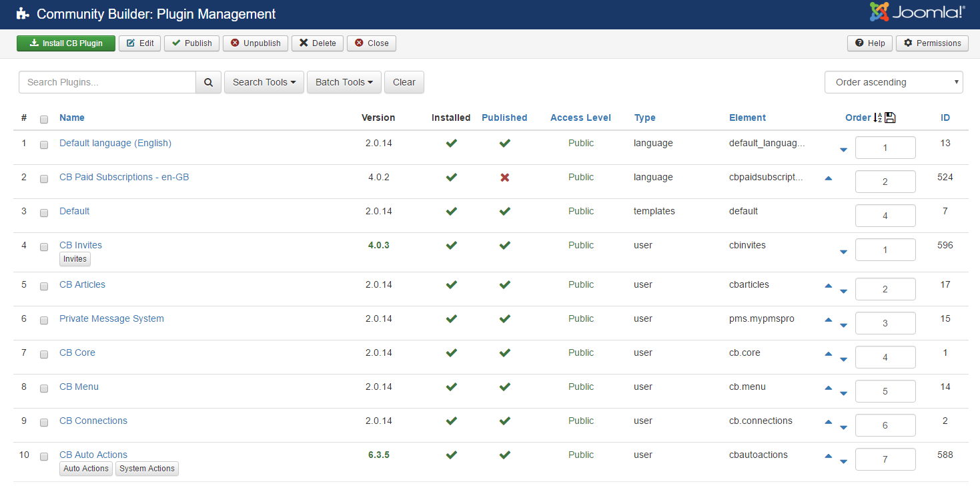The height and width of the screenshot is (486, 980).
Task: Click the Publish toolbar button
Action: click(192, 43)
